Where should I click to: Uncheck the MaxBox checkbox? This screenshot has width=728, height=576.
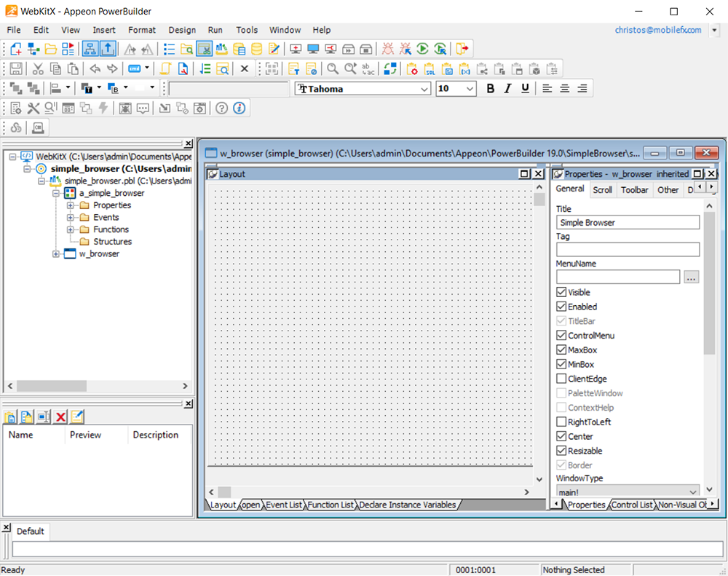pos(561,350)
